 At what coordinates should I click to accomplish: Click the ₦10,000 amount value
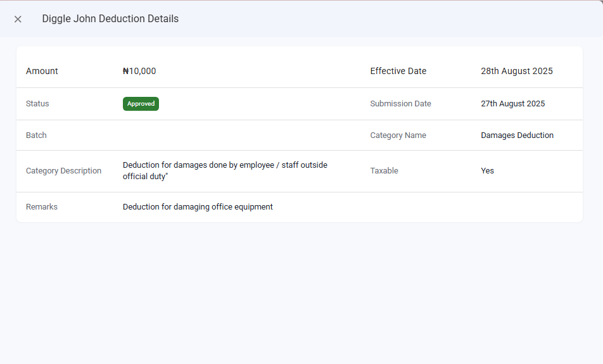pyautogui.click(x=139, y=71)
